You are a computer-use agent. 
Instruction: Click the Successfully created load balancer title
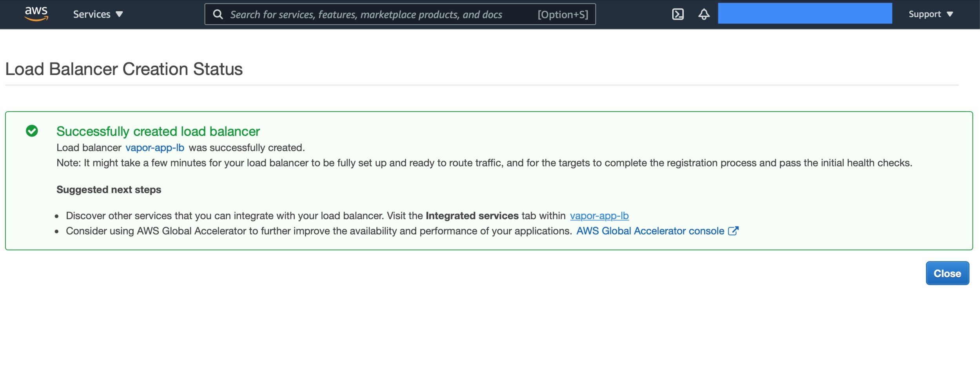point(158,131)
